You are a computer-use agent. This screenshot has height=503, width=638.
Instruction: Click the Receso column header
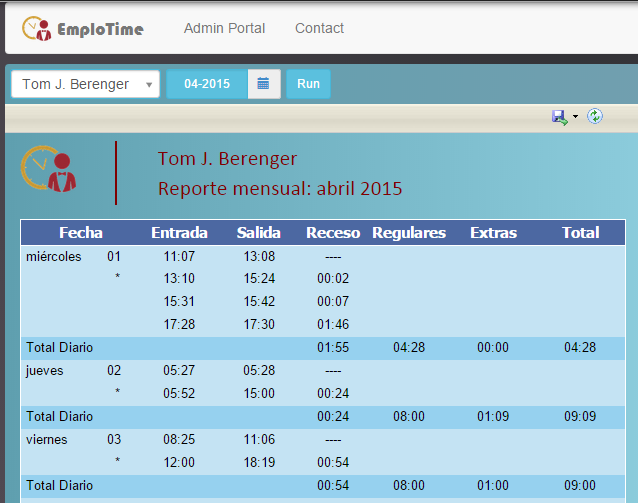[333, 232]
